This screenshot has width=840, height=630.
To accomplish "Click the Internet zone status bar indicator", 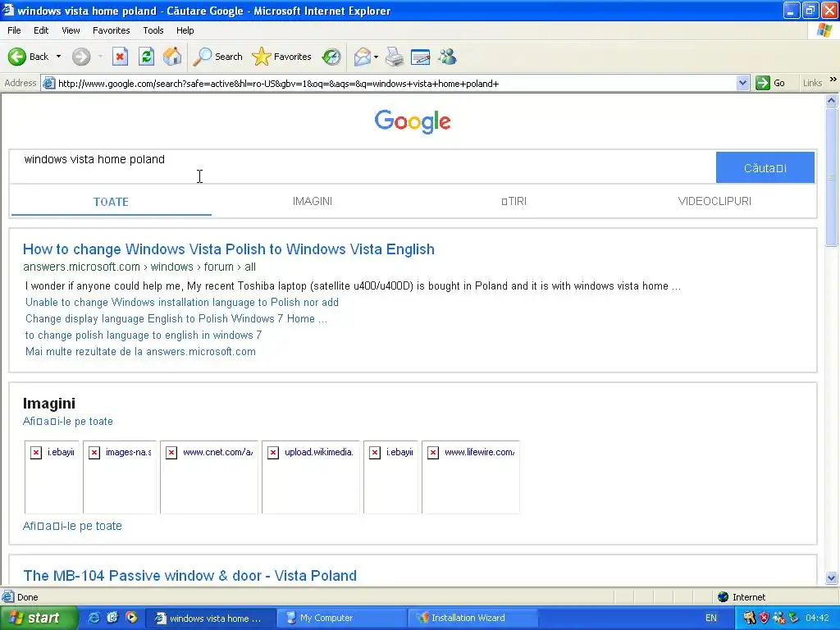I will 742,597.
